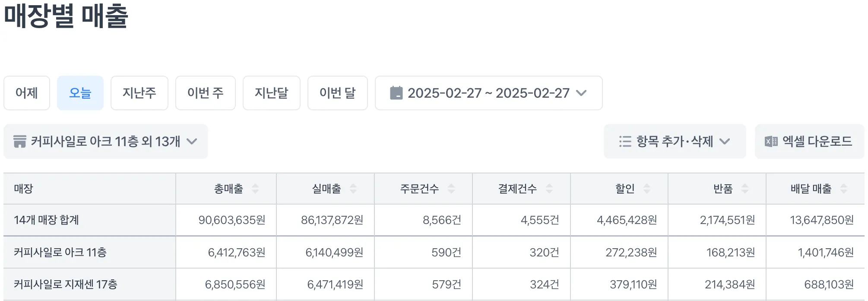This screenshot has height=301, width=868.
Task: Sort by 결제건수 column arrows
Action: click(x=549, y=189)
